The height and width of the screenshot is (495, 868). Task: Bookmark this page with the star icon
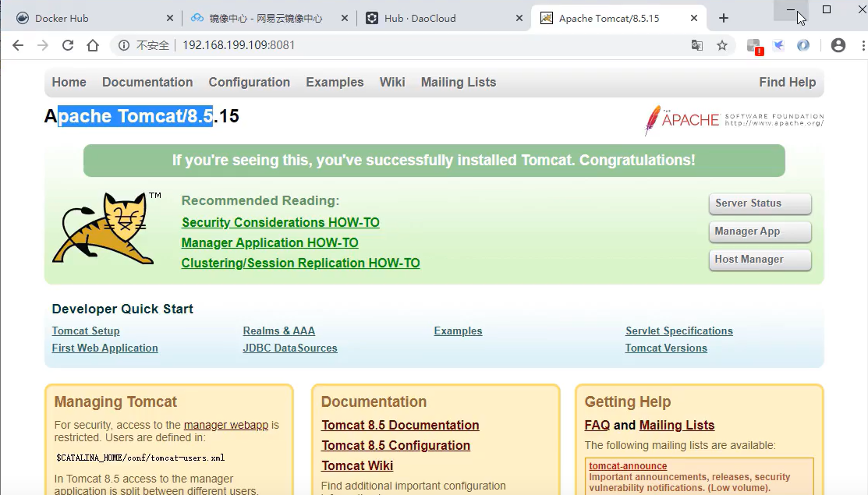coord(722,46)
